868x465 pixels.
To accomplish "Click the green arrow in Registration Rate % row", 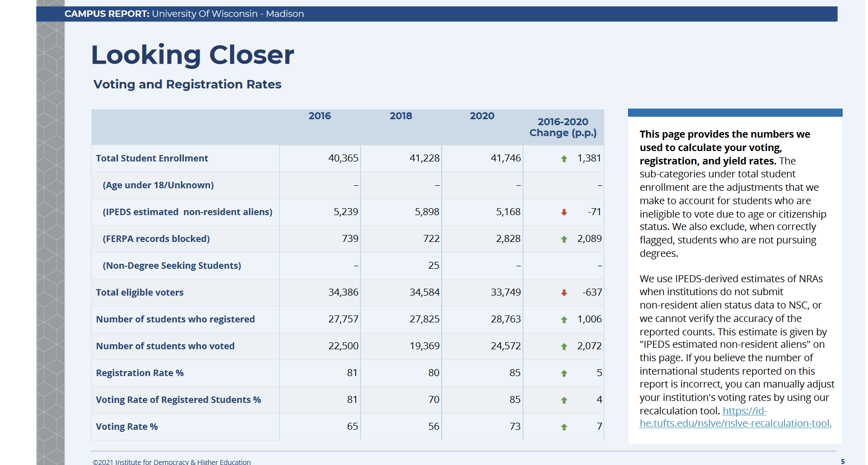I will tap(564, 374).
